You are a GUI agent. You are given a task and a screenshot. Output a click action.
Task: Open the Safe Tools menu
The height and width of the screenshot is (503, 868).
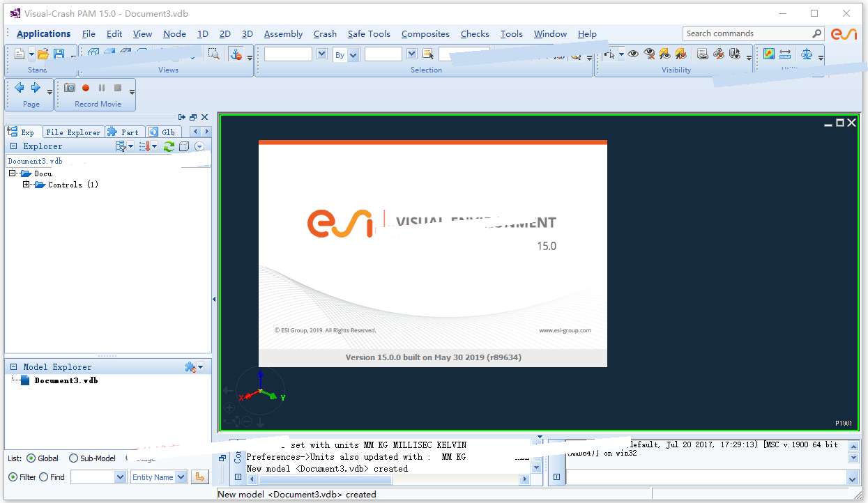click(369, 33)
